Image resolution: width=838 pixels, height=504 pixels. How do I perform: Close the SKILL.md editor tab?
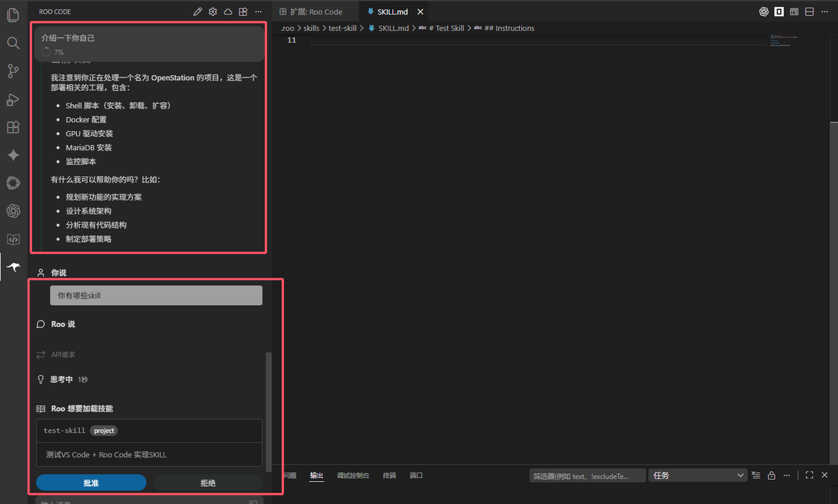420,12
